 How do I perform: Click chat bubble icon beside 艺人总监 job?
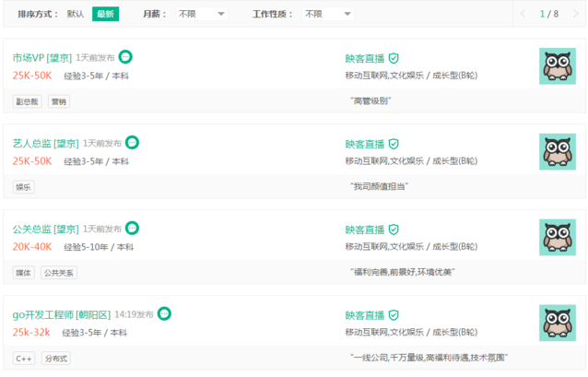click(132, 143)
